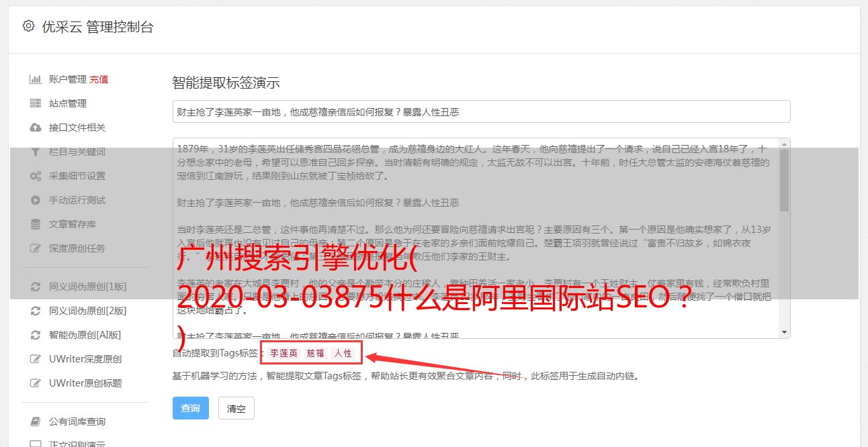The height and width of the screenshot is (447, 868).
Task: Click the 清空 clear button
Action: click(x=236, y=408)
